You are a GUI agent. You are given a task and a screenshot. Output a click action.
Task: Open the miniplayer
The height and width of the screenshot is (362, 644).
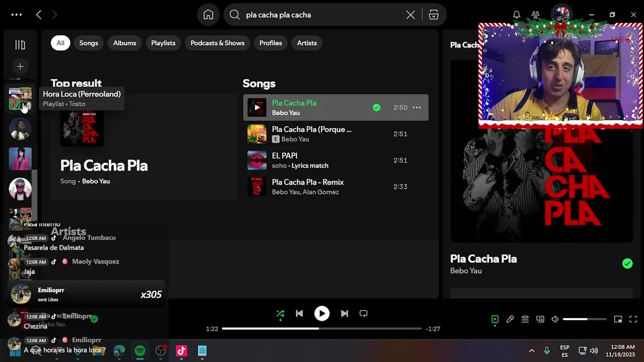(618, 319)
